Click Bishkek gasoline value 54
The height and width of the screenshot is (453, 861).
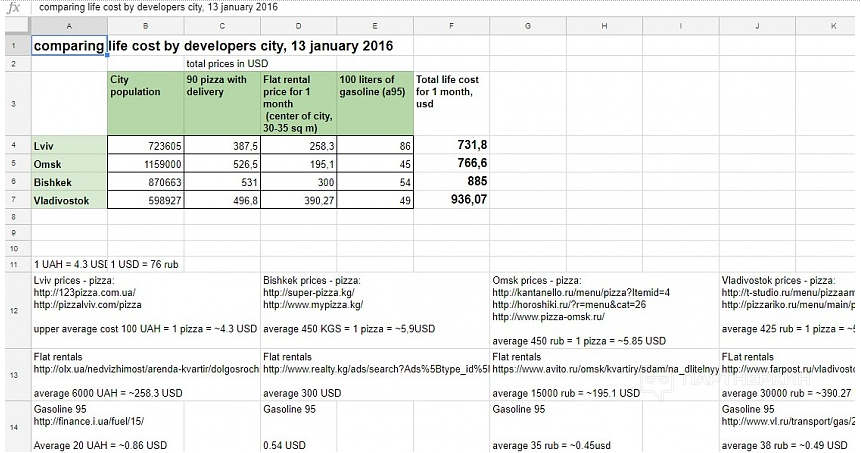pyautogui.click(x=375, y=182)
